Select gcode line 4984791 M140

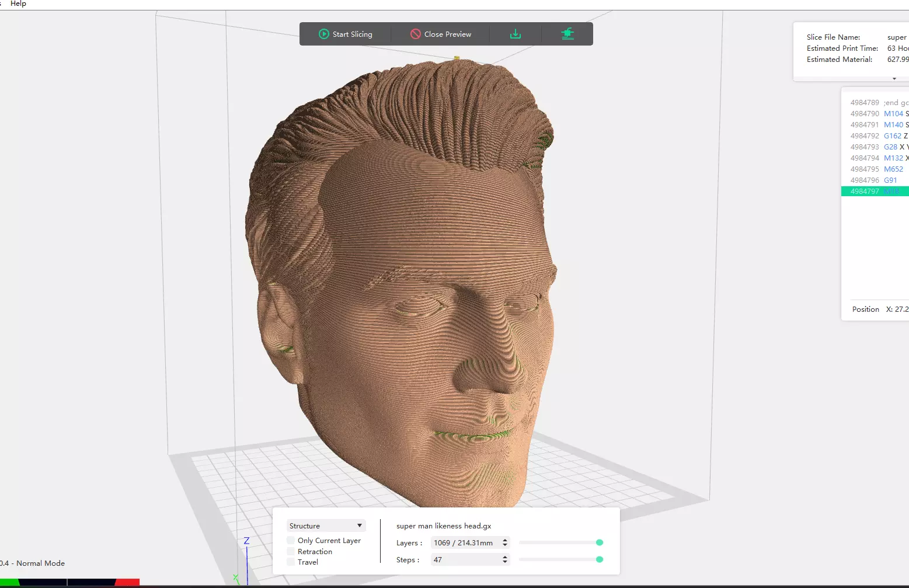coord(875,124)
